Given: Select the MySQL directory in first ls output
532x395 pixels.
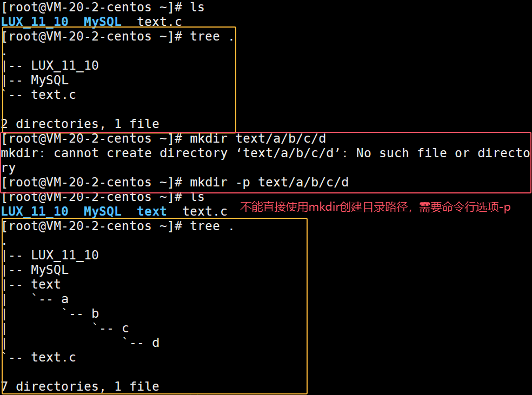Looking at the screenshot, I should (103, 22).
